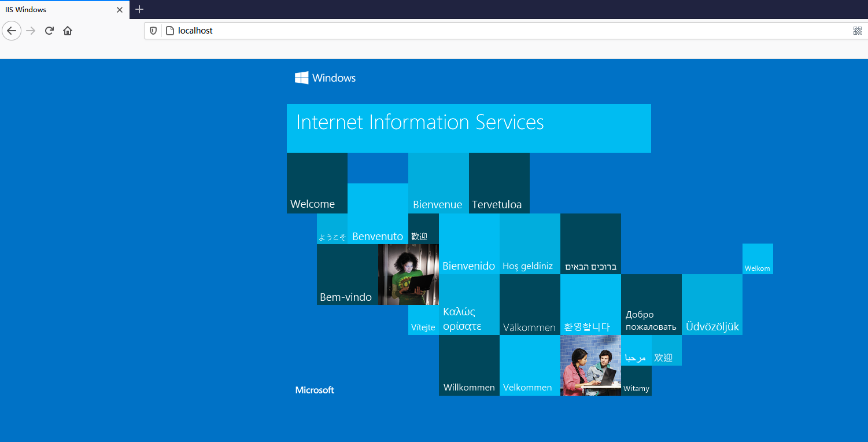Click photo of woman holding laptop

[x=408, y=274]
